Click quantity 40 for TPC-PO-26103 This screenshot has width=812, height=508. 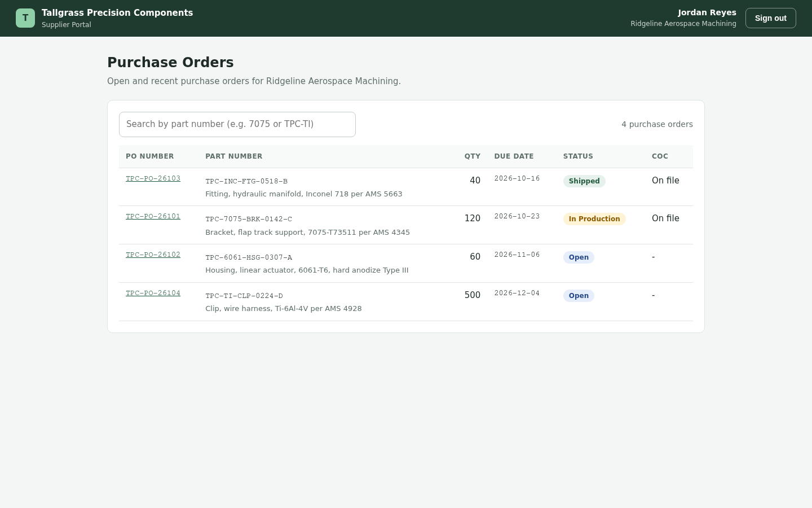coord(475,181)
